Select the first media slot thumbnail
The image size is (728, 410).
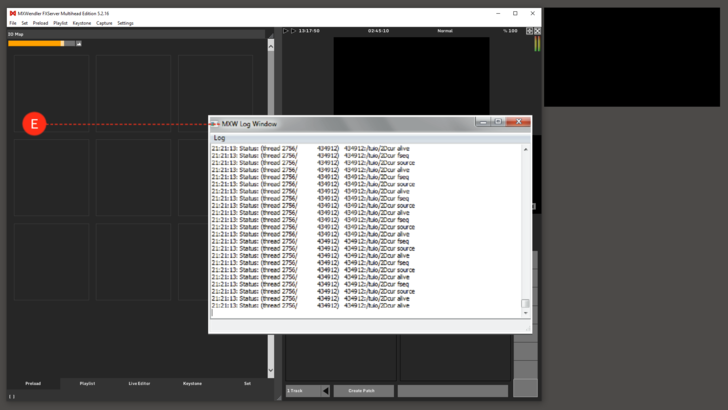(x=51, y=94)
